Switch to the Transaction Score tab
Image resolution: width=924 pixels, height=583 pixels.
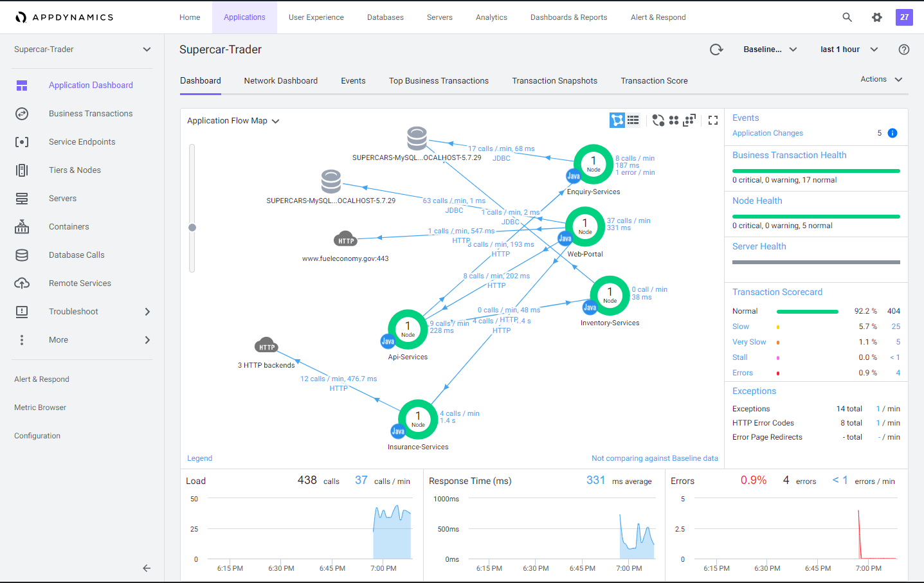coord(654,81)
